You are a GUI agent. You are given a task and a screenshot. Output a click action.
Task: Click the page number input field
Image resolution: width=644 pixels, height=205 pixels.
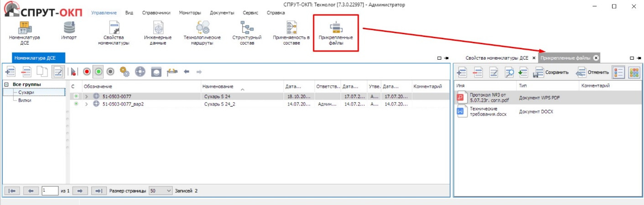[49, 191]
